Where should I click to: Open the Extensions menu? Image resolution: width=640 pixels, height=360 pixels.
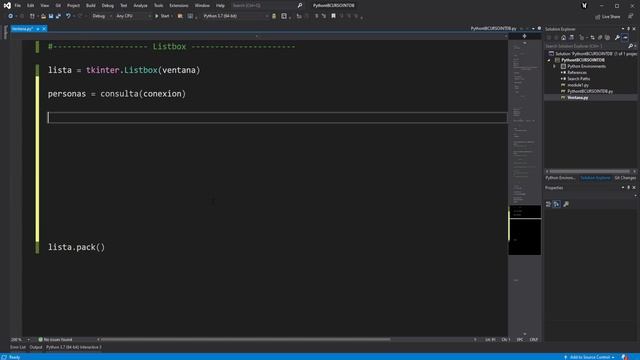click(x=179, y=6)
